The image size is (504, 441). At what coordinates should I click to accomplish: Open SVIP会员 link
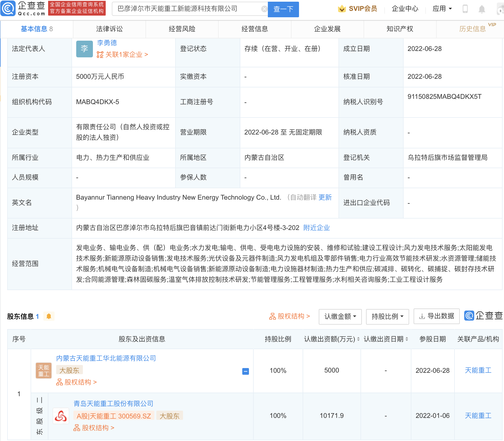363,9
